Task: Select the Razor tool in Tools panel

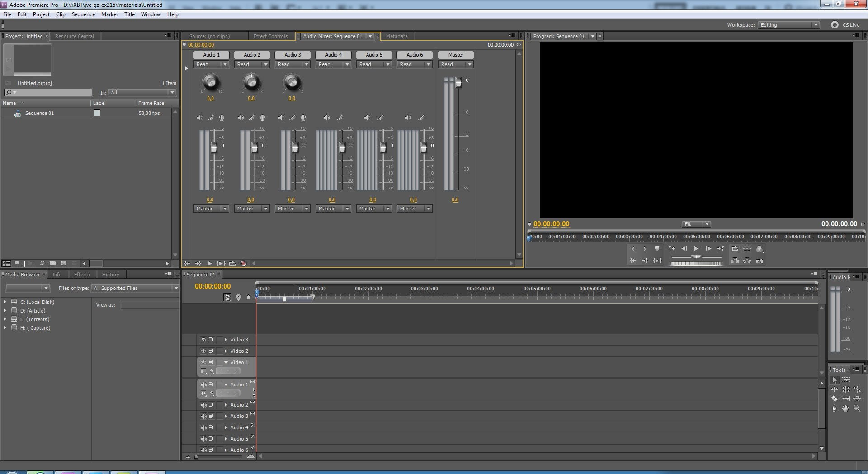Action: pyautogui.click(x=835, y=398)
